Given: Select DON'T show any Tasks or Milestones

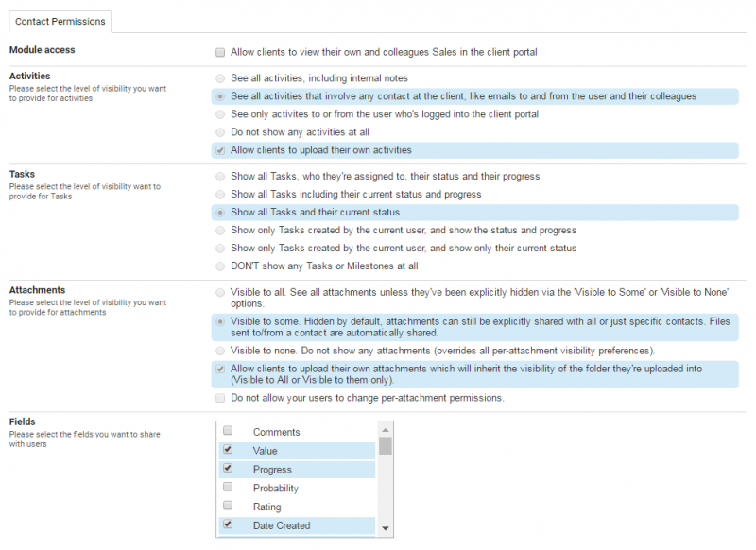Looking at the screenshot, I should click(x=220, y=266).
